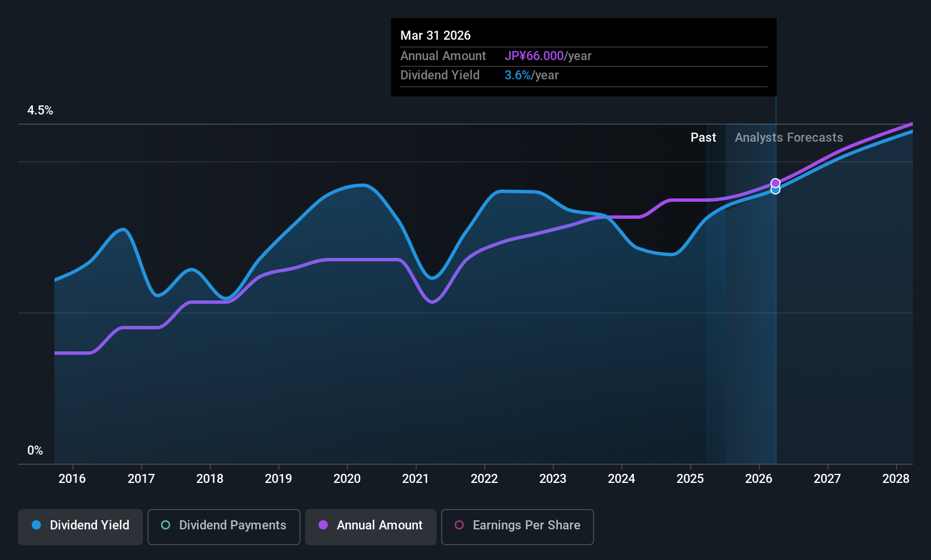Click the purple Annual Amount legend dot

[x=323, y=525]
